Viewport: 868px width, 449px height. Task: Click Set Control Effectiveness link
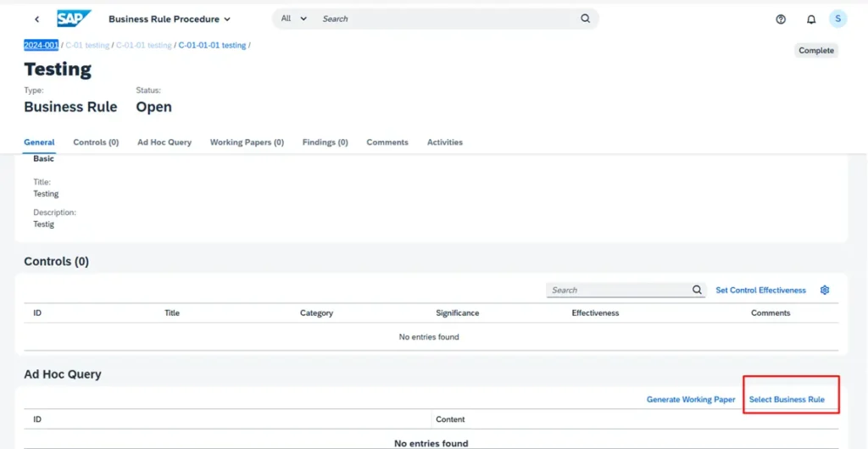[760, 290]
